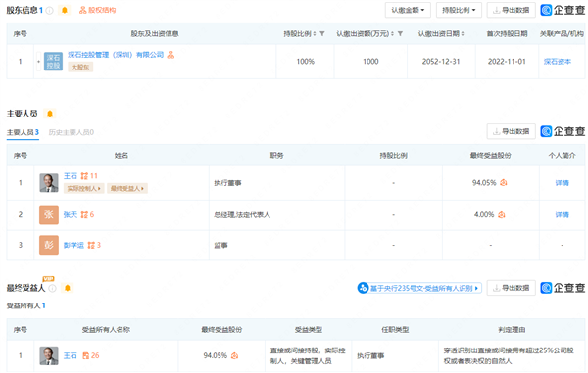The image size is (588, 373).
Task: Open 深石控股管理（深圳）有限公司 link
Action: tap(116, 55)
